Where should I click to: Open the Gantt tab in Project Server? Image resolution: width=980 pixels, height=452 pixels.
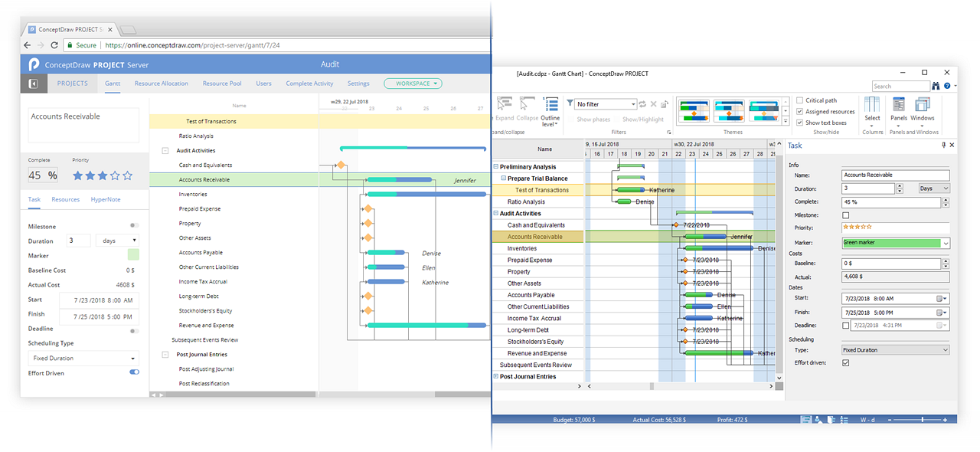pyautogui.click(x=113, y=84)
